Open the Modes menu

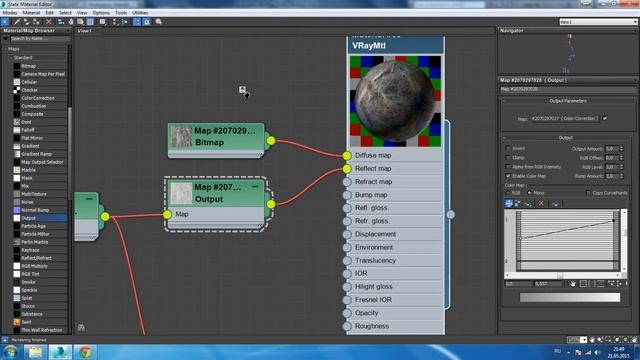tap(10, 13)
